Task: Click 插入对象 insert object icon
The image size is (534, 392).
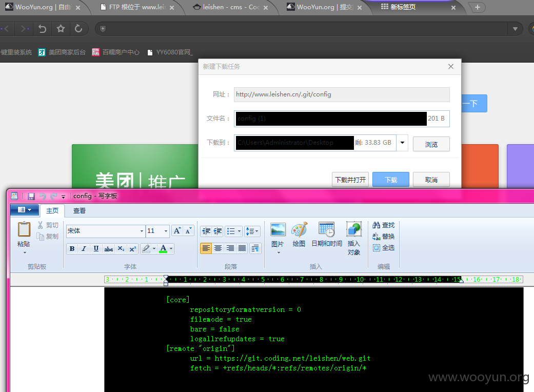Action: [x=354, y=239]
